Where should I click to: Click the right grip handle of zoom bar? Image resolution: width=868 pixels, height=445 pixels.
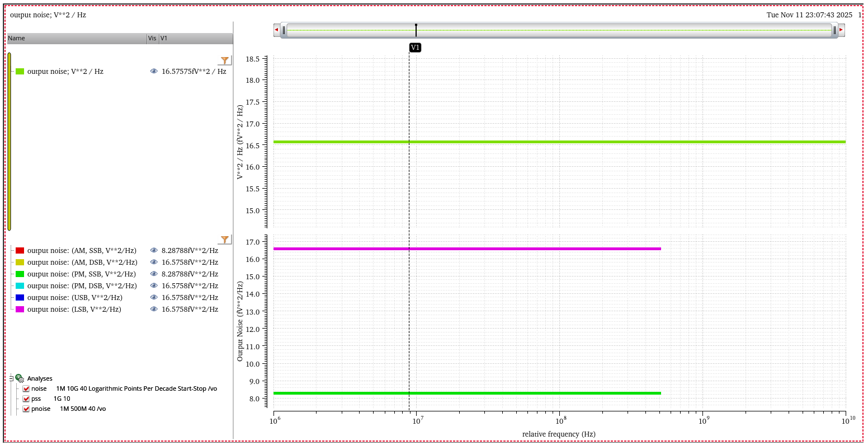coord(834,30)
